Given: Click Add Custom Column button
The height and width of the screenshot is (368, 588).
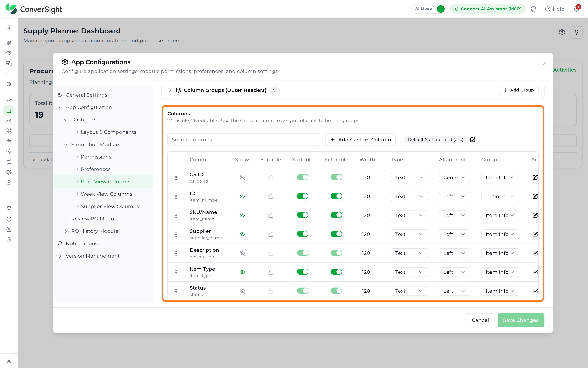Looking at the screenshot, I should pyautogui.click(x=360, y=139).
